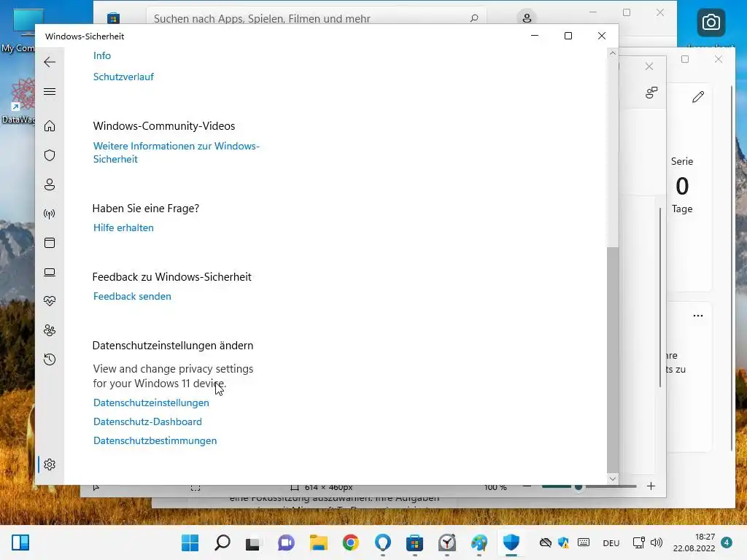Open Family options people icon in sidebar

point(50,330)
